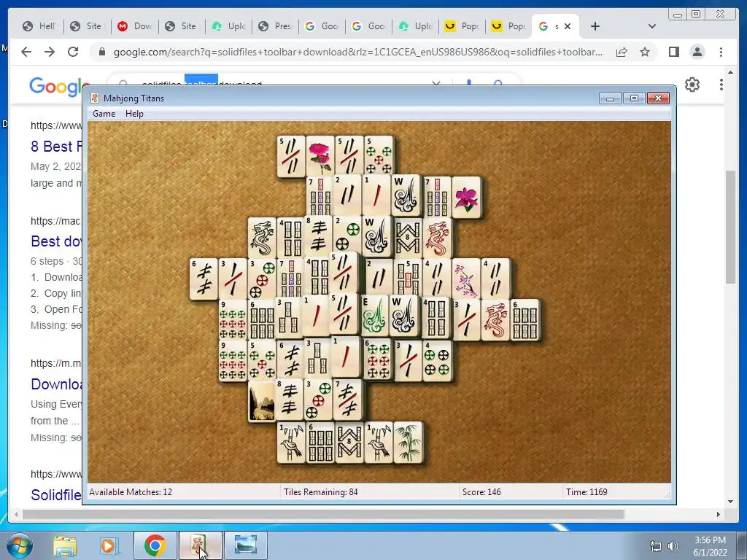747x560 pixels.
Task: Click the page vertical scrollbar thumb
Action: pyautogui.click(x=730, y=226)
